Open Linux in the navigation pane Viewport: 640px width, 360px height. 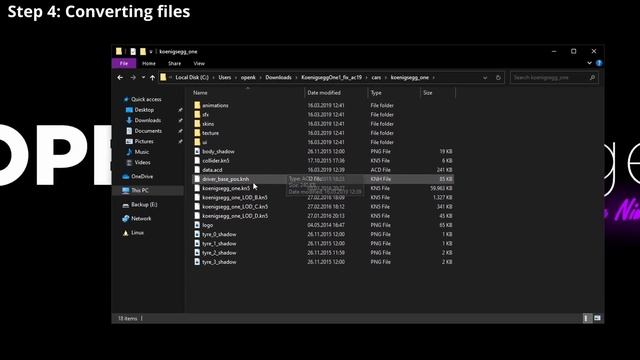pyautogui.click(x=137, y=233)
